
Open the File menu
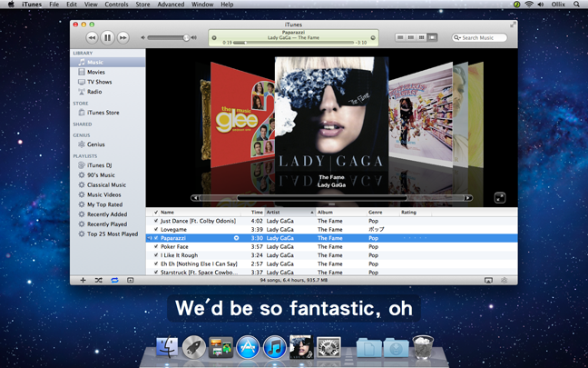54,5
